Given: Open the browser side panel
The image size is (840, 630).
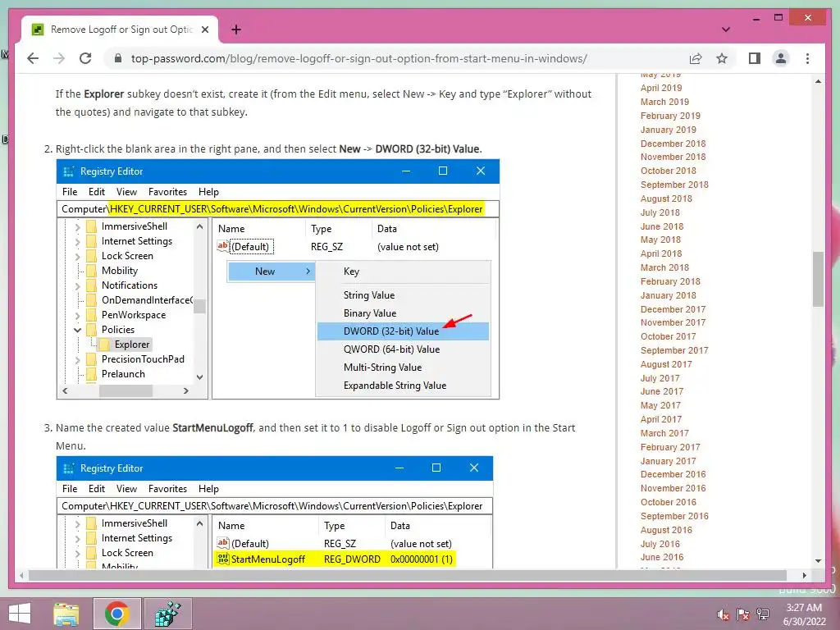Looking at the screenshot, I should 755,58.
